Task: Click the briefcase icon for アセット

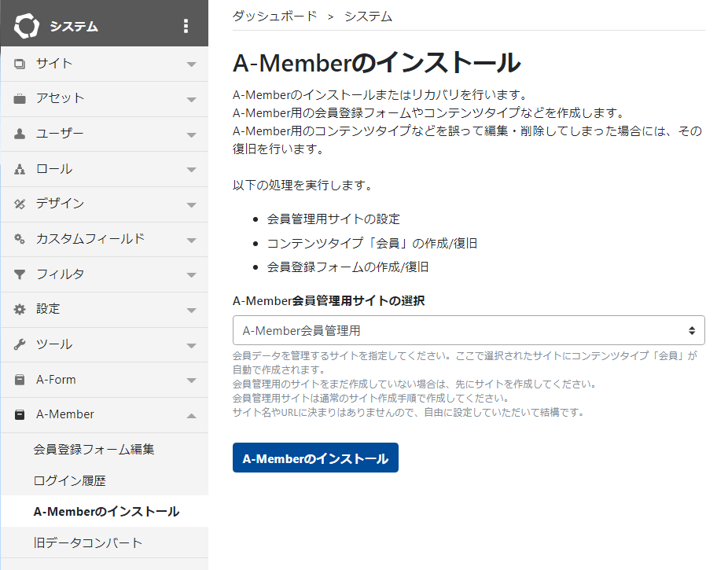Action: pyautogui.click(x=20, y=99)
